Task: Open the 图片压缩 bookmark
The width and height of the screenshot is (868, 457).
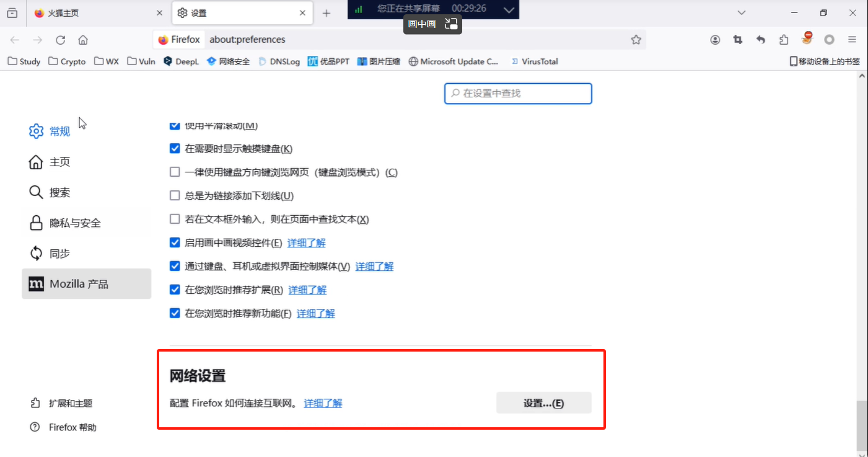Action: tap(379, 61)
